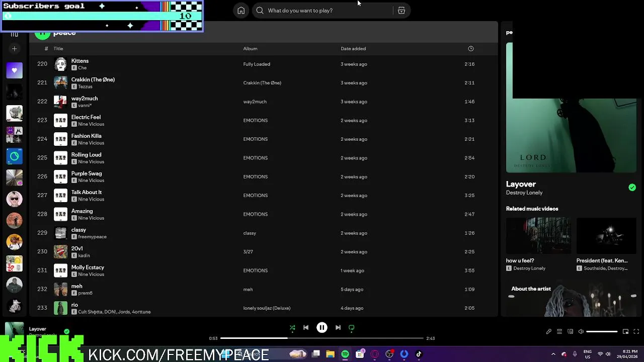Image resolution: width=644 pixels, height=362 pixels.
Task: Open Microsoft Store from the taskbar
Action: [360, 354]
